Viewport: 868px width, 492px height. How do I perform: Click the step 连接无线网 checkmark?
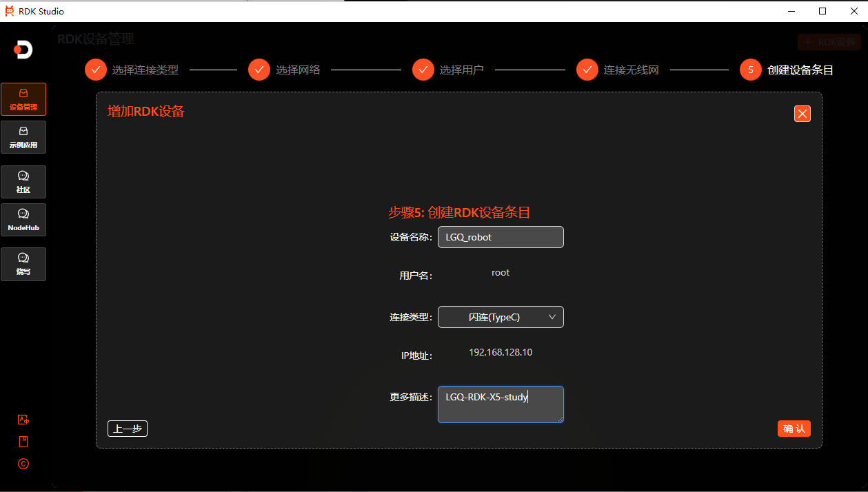tap(587, 70)
